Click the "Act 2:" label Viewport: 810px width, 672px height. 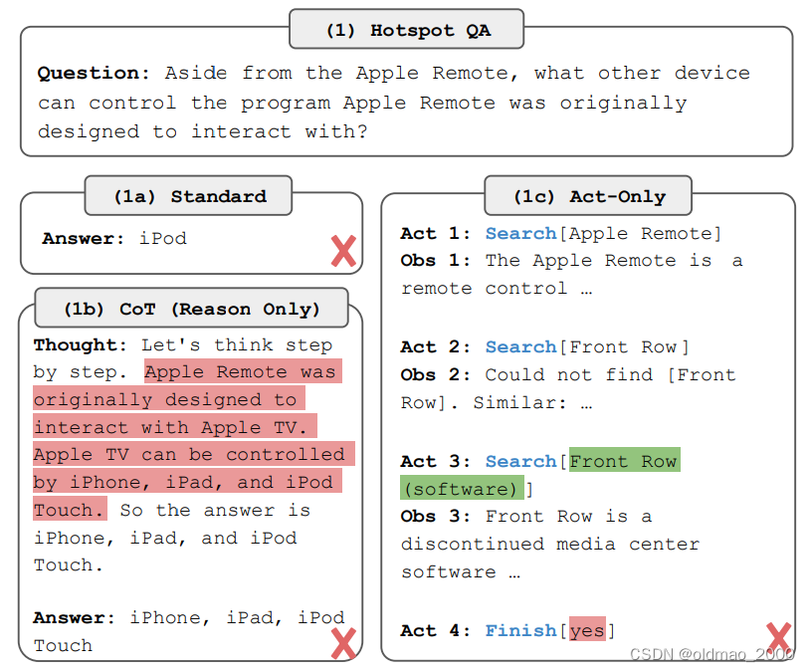tap(435, 346)
